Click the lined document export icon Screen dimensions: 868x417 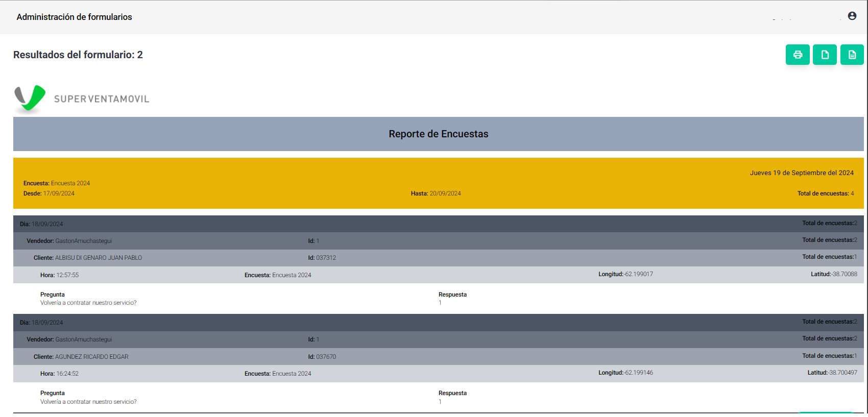(852, 55)
